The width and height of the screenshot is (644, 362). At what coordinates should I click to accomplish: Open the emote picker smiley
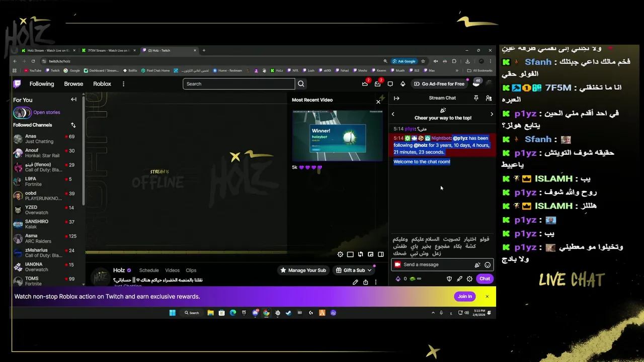[487, 265]
